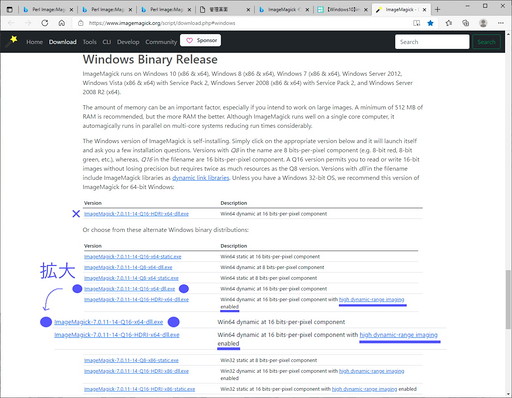Viewport: 512px width, 398px height.
Task: Open the tab actions menu icon
Action: click(10, 10)
